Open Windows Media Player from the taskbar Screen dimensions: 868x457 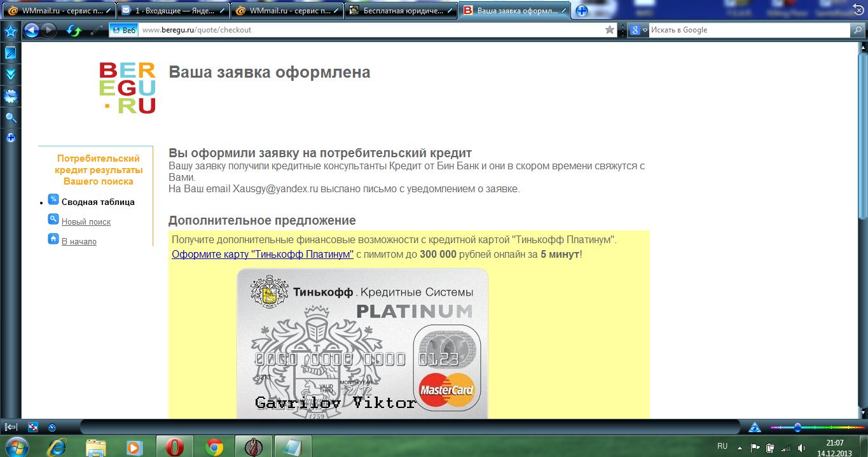click(135, 447)
